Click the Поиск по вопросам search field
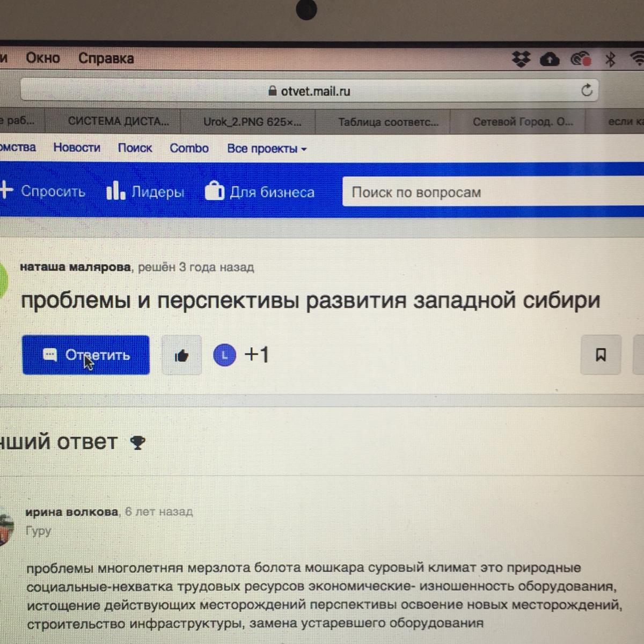 tap(493, 192)
